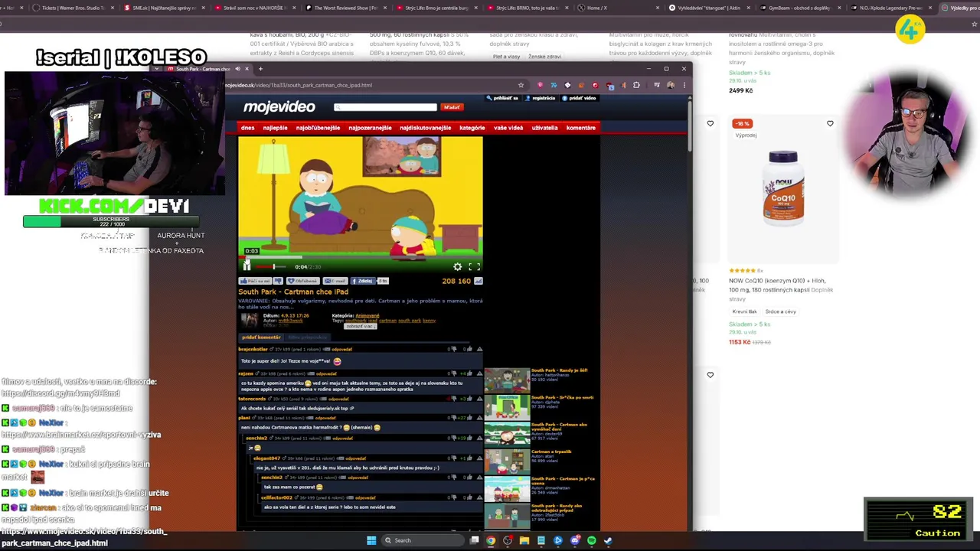The width and height of the screenshot is (980, 551).
Task: Mute tab via speaker icon on South Park tab
Action: click(237, 69)
